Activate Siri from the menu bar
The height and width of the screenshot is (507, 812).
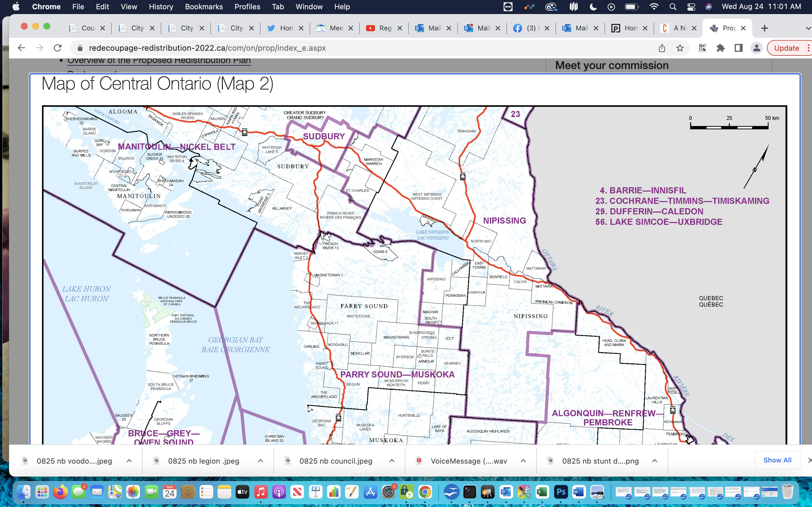[708, 6]
